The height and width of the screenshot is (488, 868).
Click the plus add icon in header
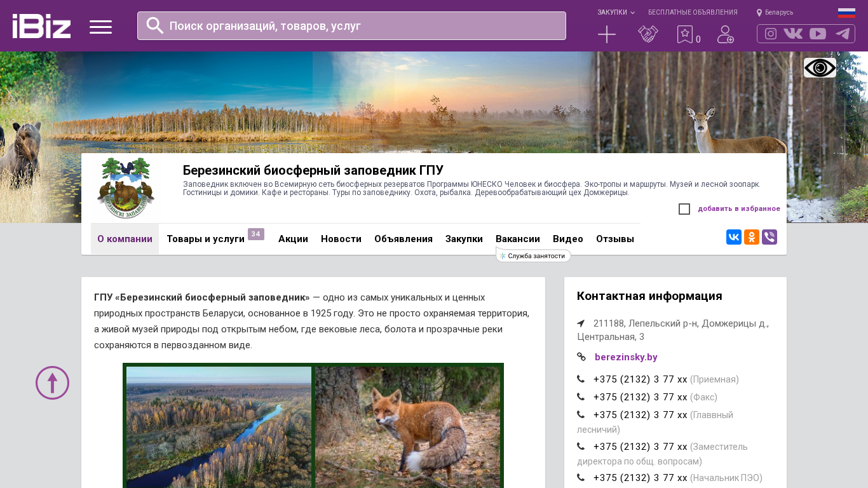607,34
